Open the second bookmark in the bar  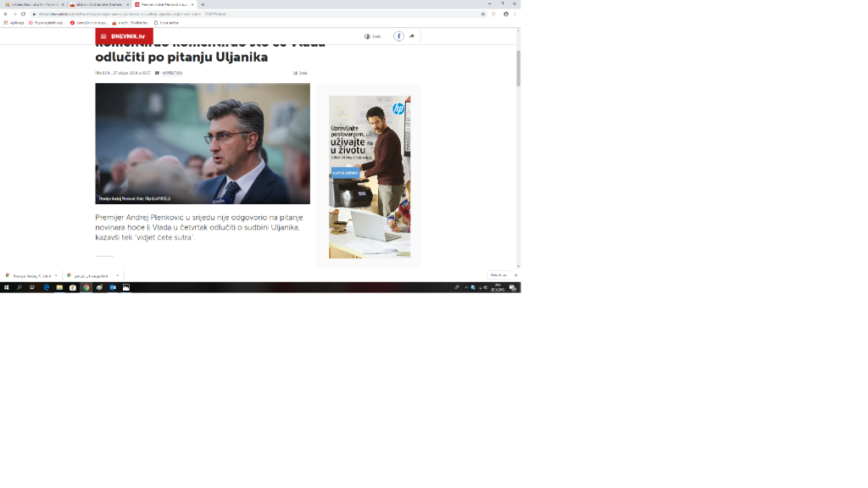(47, 23)
